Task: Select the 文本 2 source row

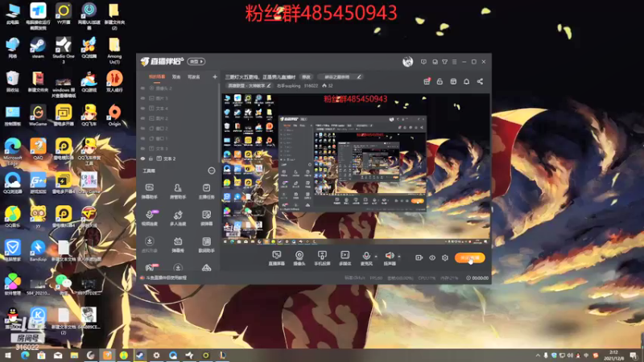Action: coord(178,158)
